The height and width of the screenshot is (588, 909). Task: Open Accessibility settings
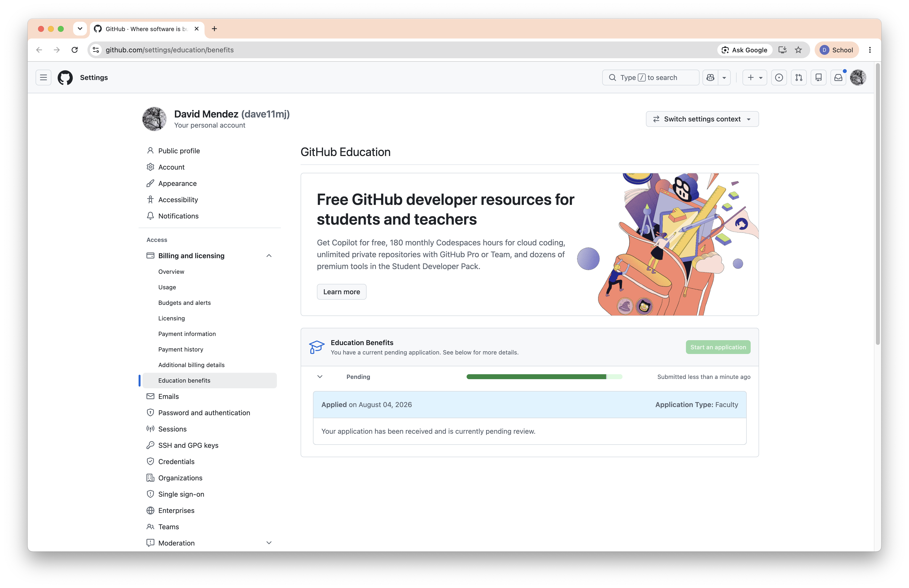coord(210,199)
